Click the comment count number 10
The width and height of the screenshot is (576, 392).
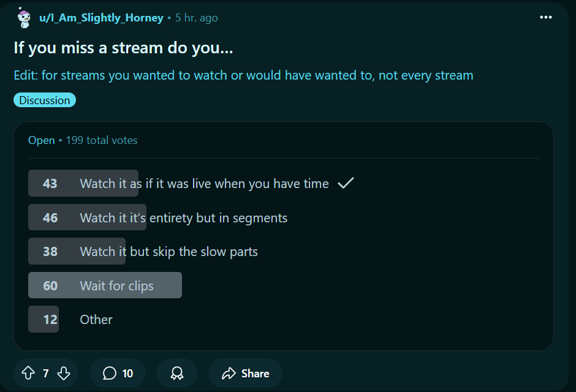pos(127,373)
